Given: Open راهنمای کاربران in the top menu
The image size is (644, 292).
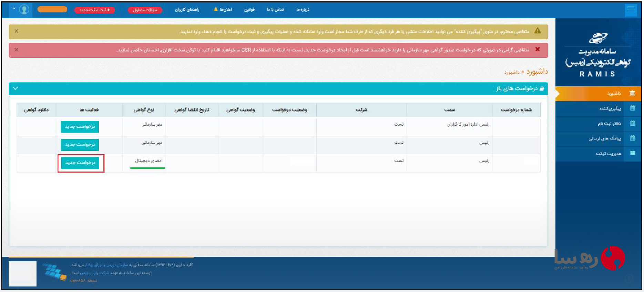Looking at the screenshot, I should (x=187, y=10).
